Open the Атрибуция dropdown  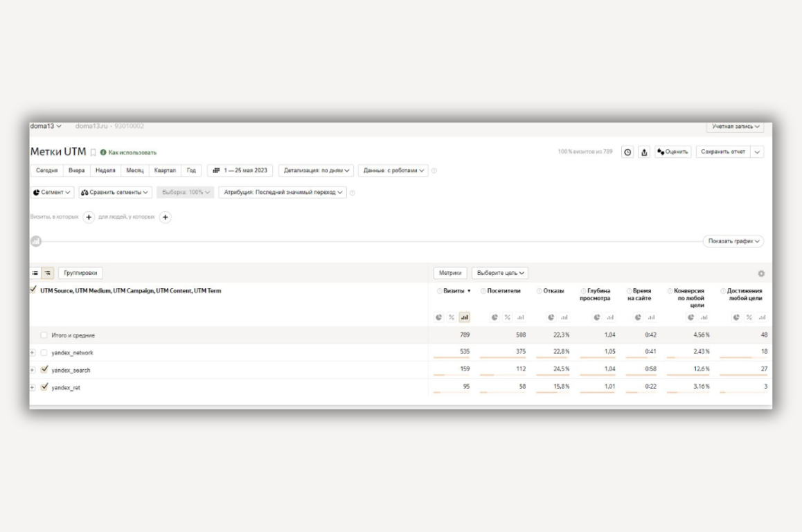[x=283, y=193]
